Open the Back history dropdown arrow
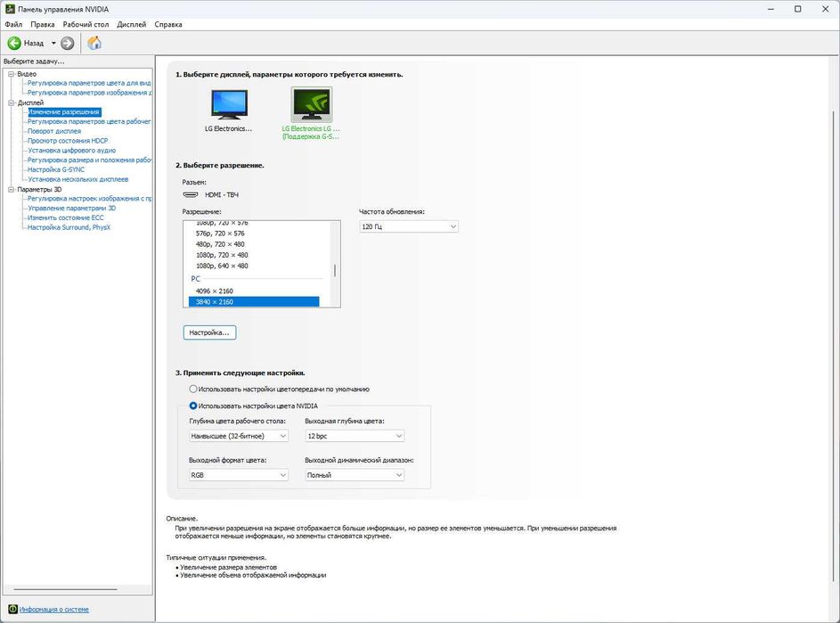The image size is (840, 623). 53,43
